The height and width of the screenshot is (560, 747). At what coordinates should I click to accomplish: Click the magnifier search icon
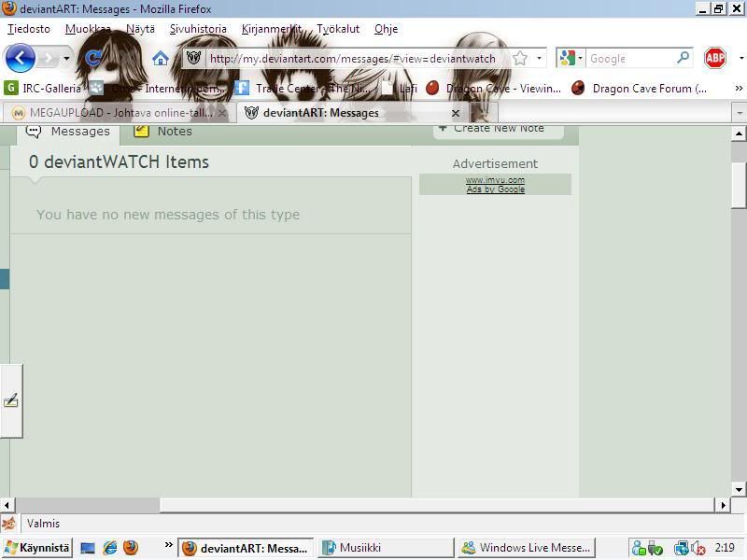[684, 58]
